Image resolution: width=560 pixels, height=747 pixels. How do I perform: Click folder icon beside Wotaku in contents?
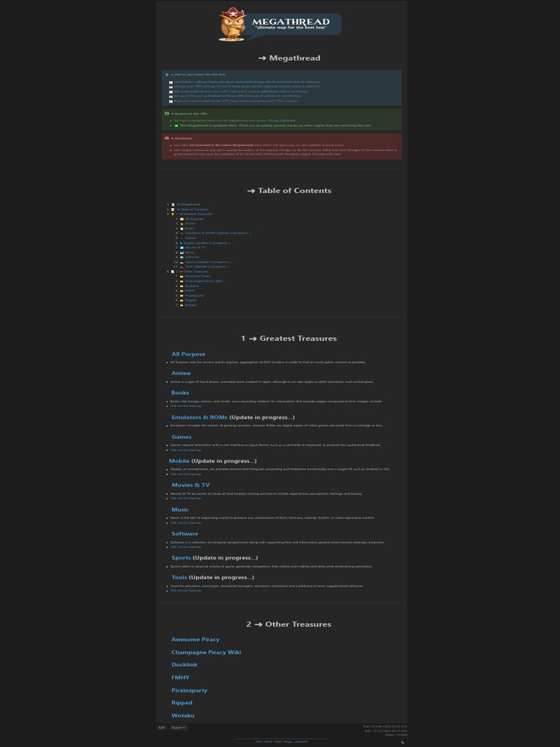click(x=182, y=306)
